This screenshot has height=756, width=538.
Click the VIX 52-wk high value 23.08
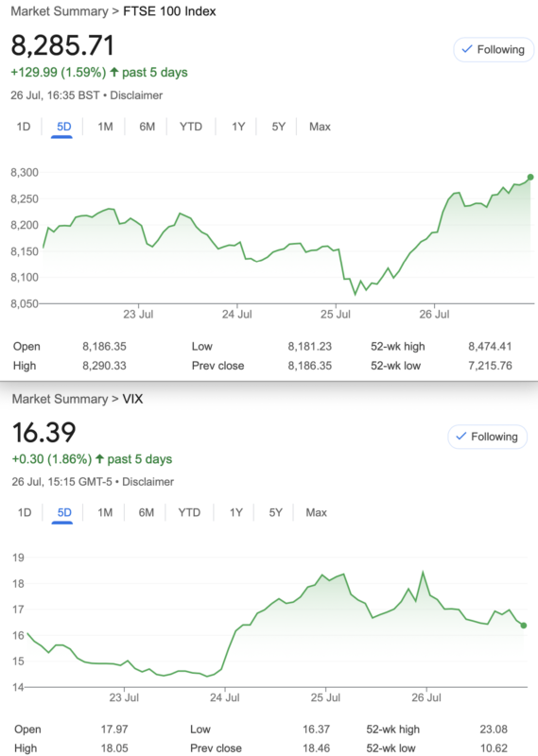(x=494, y=730)
